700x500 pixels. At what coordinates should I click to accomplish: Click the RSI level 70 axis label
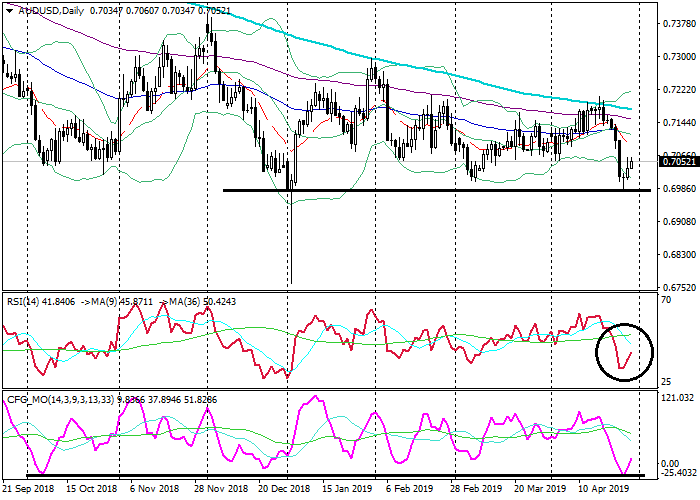pyautogui.click(x=664, y=300)
